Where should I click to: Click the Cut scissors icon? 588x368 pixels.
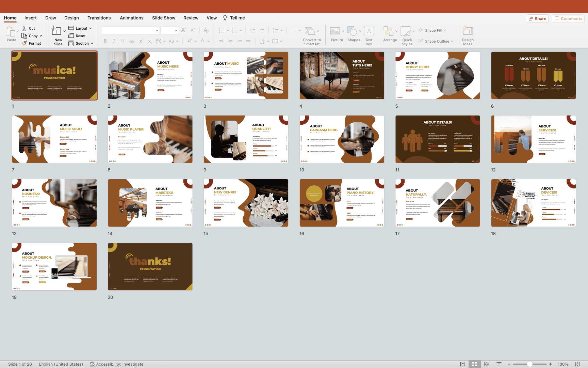24,28
